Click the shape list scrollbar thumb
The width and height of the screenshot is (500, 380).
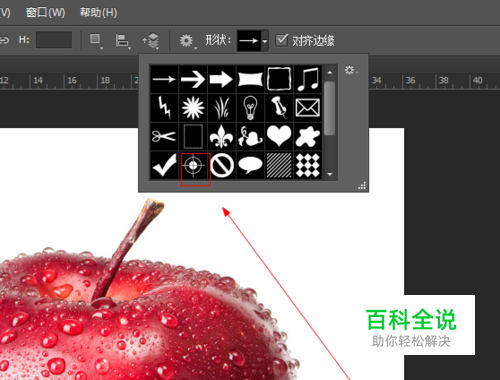[x=330, y=108]
